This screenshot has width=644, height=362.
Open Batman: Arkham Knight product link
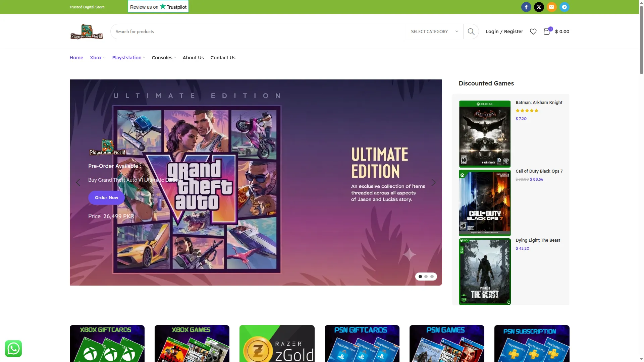click(x=539, y=103)
